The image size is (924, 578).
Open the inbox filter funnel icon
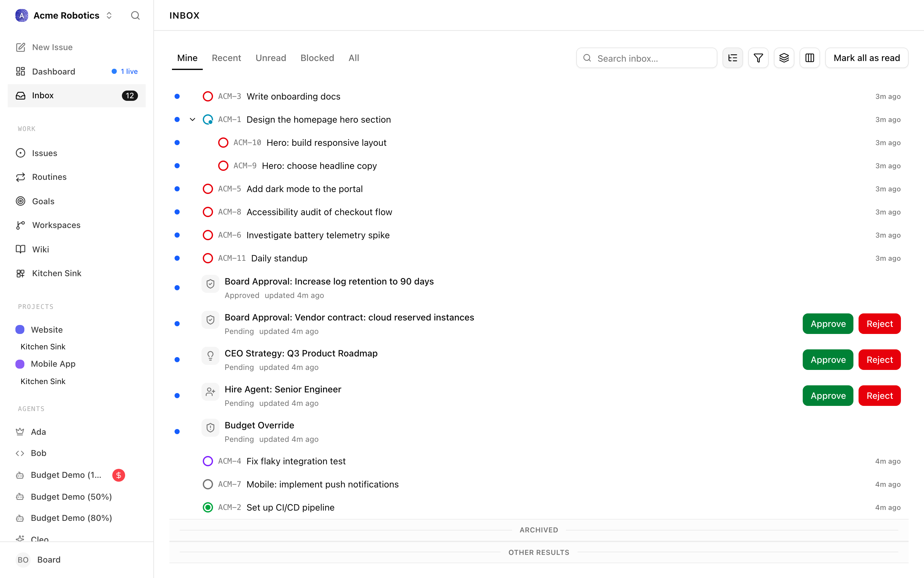click(x=758, y=58)
